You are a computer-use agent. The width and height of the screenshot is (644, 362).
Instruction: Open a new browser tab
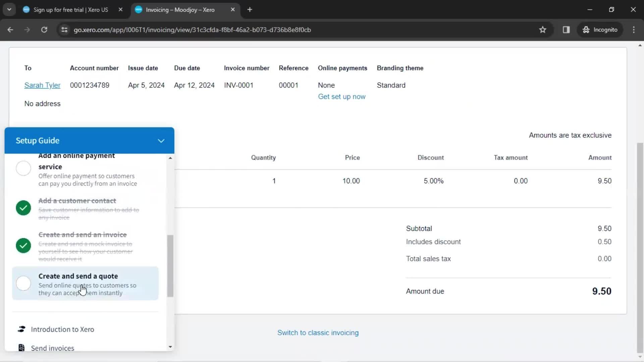(x=250, y=10)
